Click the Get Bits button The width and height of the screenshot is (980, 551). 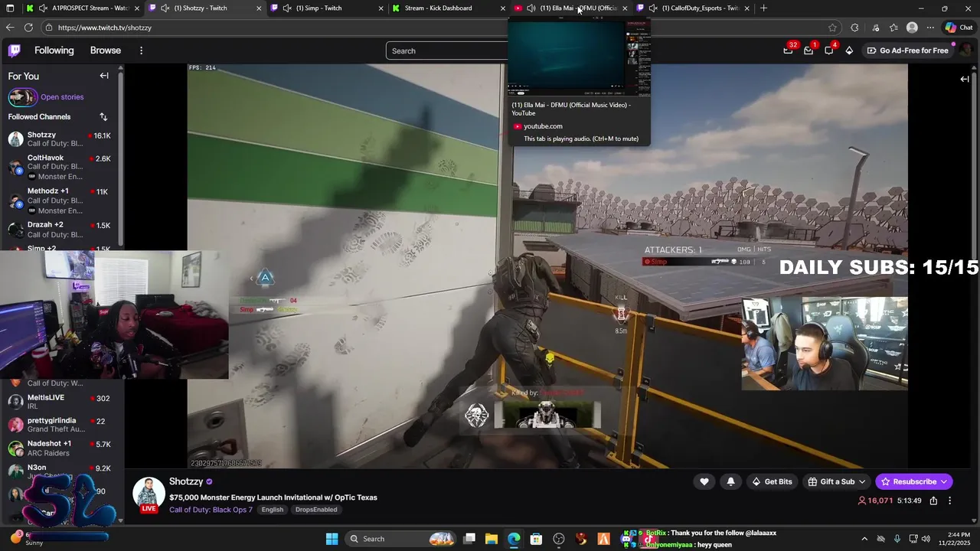(773, 481)
